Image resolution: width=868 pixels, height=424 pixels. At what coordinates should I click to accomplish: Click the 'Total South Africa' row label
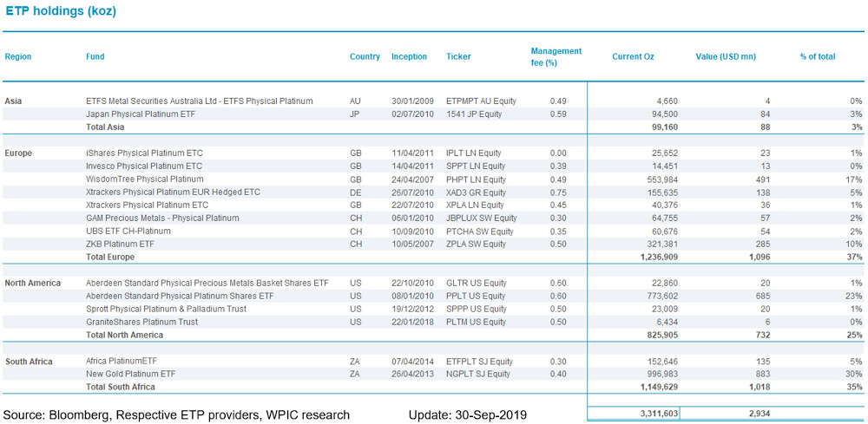[121, 387]
